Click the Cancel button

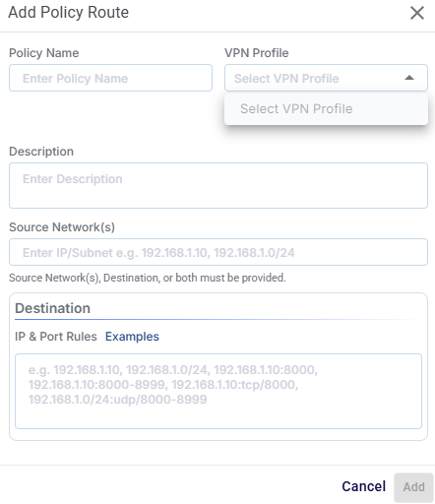point(363,486)
